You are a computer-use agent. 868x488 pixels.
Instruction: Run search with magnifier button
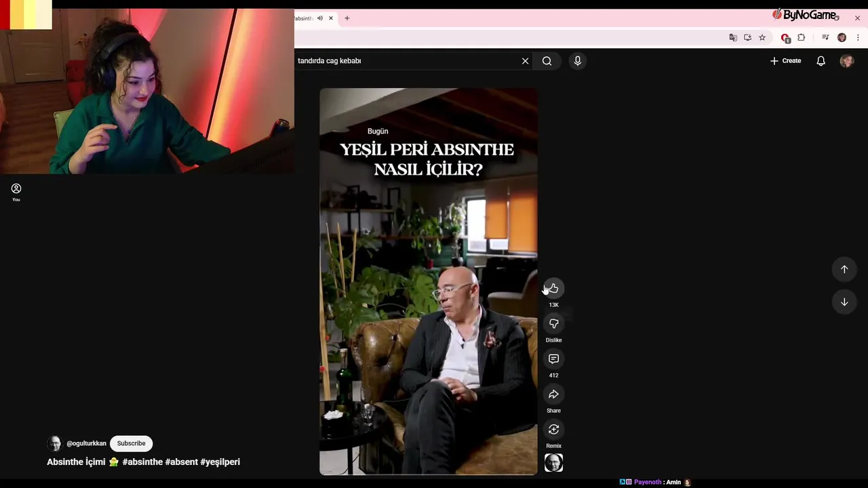tap(547, 61)
